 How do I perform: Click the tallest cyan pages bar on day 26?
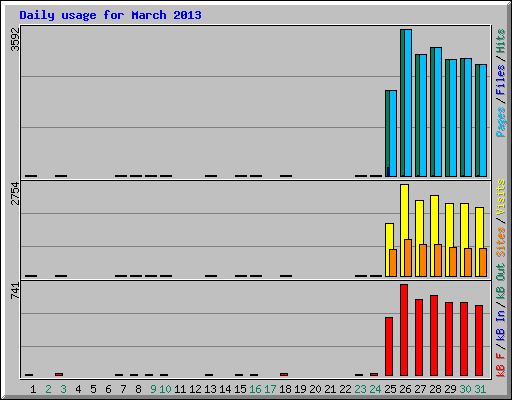click(408, 103)
